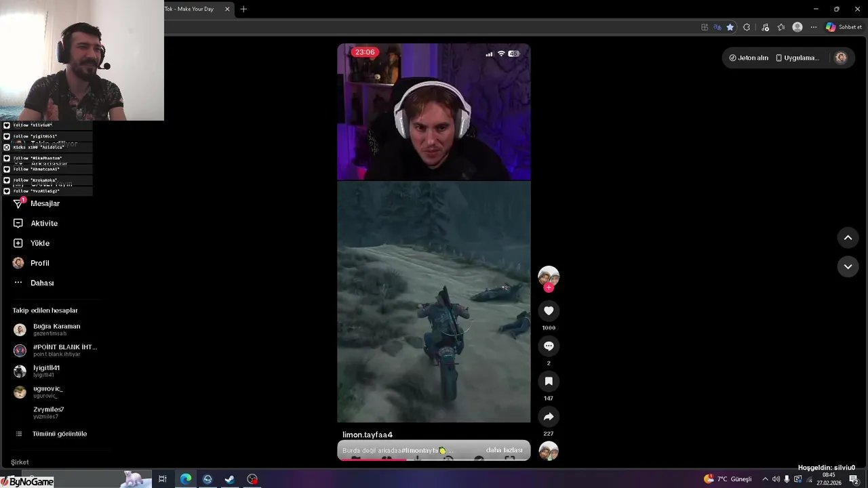Open the notification center icon with badge
The width and height of the screenshot is (868, 488).
pyautogui.click(x=854, y=479)
